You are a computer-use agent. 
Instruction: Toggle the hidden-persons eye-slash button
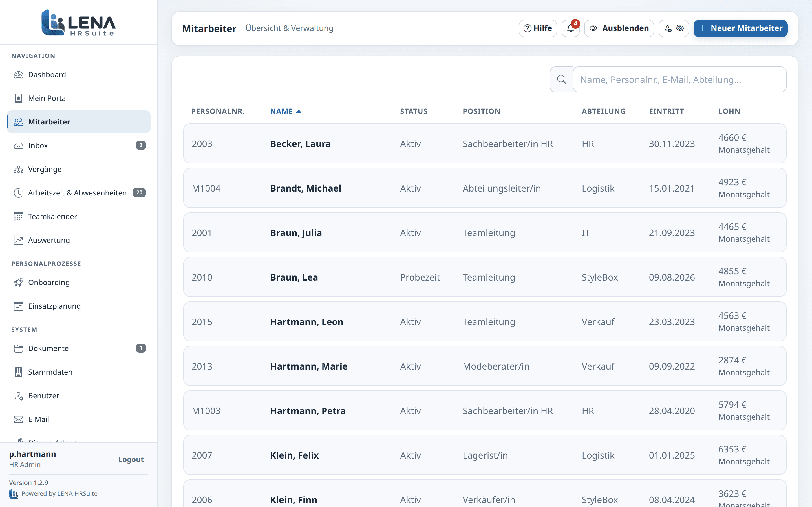pos(674,28)
